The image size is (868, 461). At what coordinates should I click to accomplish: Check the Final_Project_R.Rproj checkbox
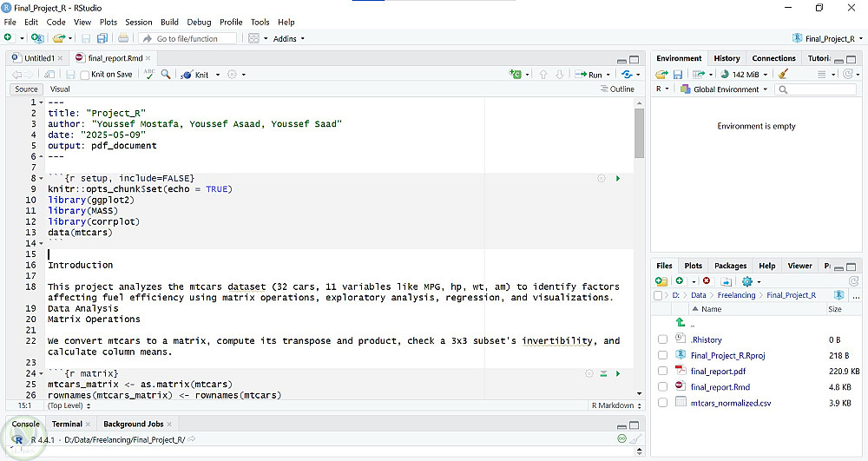[662, 355]
